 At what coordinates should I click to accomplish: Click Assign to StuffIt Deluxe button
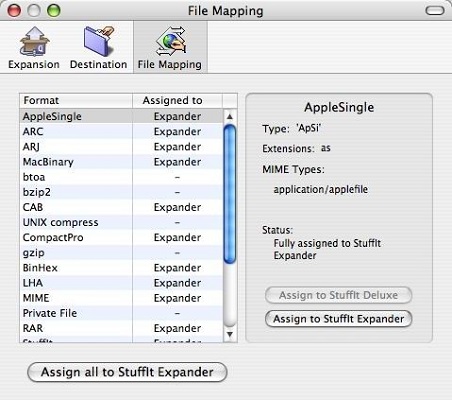pos(338,295)
